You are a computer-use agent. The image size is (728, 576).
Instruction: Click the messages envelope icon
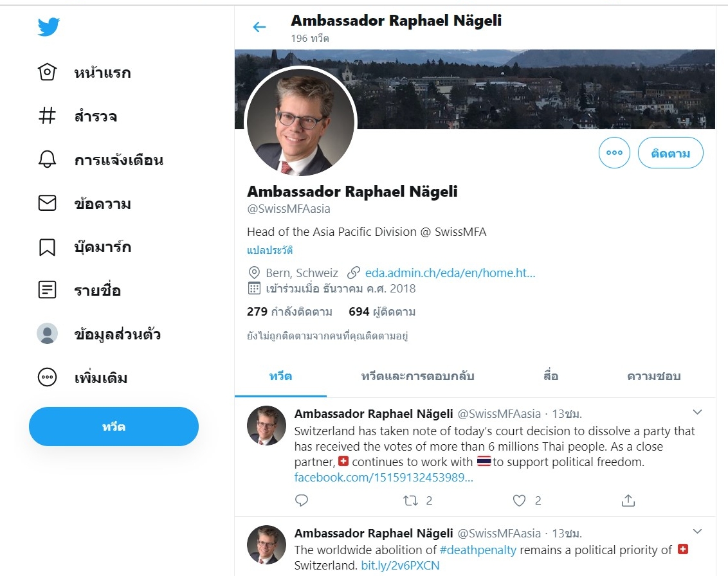pyautogui.click(x=47, y=204)
